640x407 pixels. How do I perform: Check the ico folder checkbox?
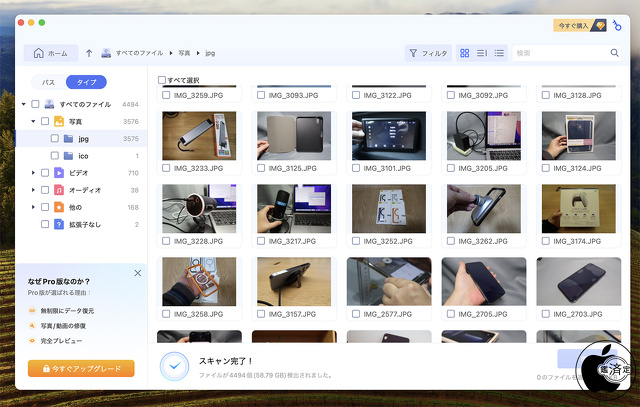click(55, 156)
